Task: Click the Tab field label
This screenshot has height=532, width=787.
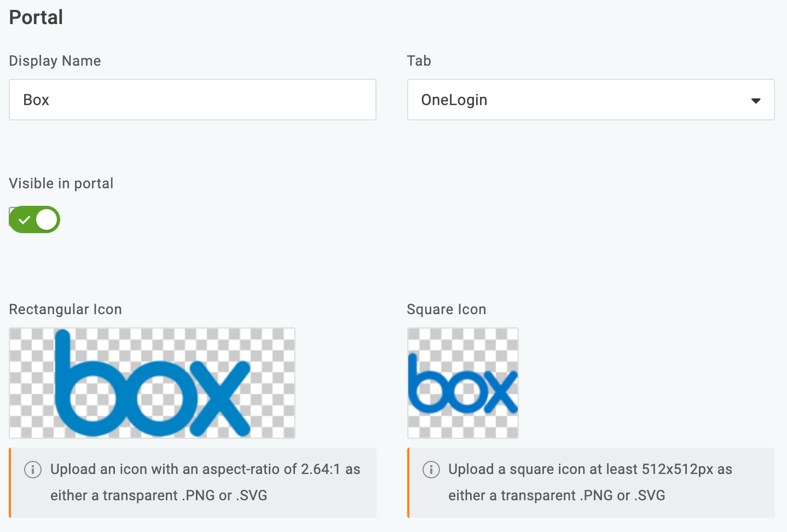Action: point(419,61)
